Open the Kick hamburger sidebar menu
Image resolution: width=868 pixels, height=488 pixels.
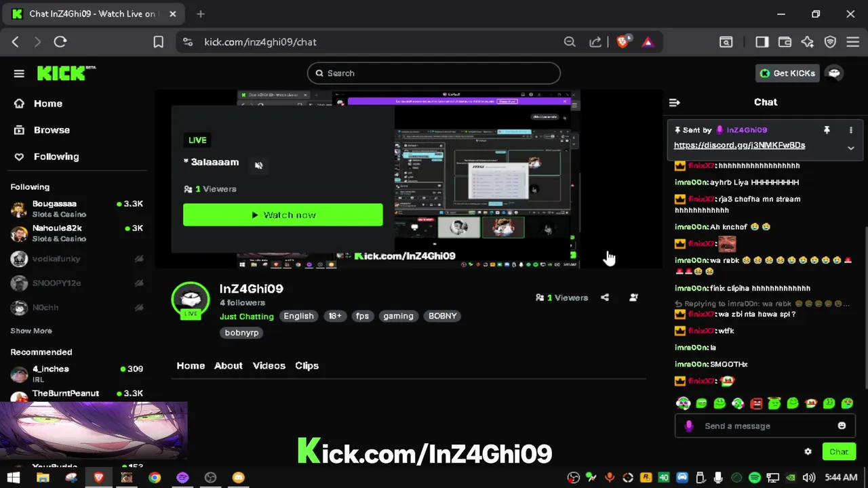(x=19, y=73)
